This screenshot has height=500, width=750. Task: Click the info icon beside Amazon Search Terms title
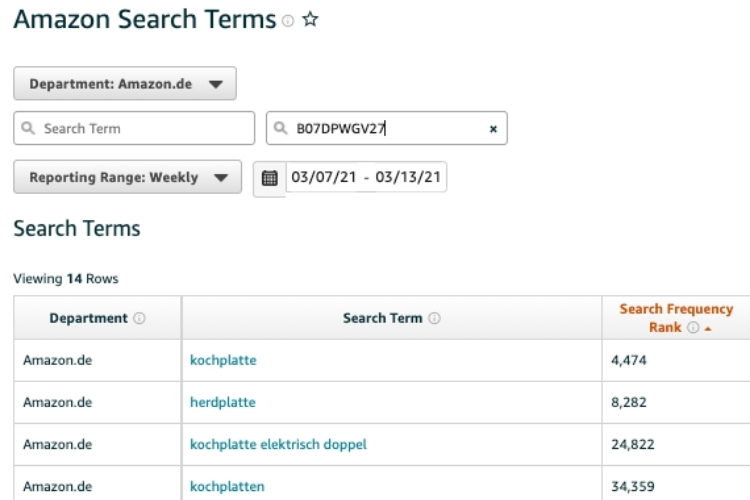point(288,21)
